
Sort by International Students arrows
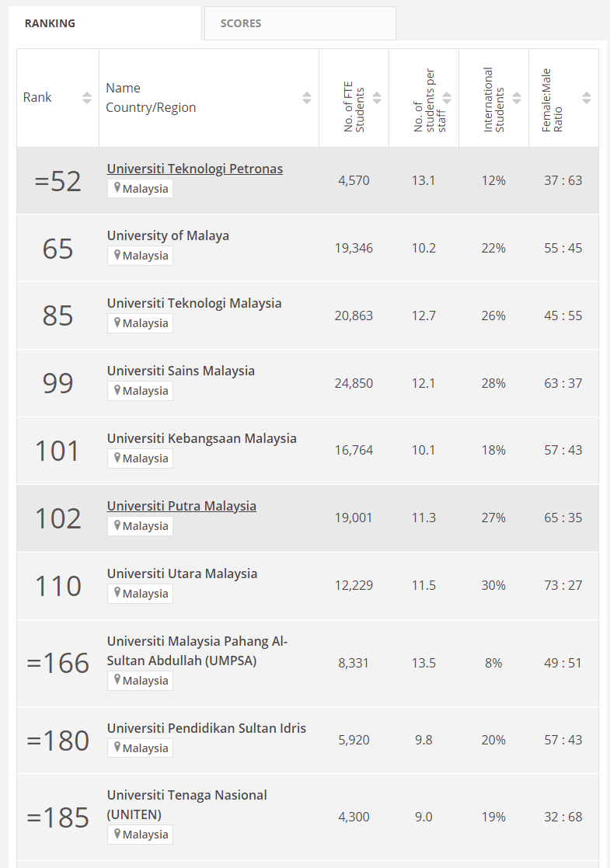(x=517, y=98)
